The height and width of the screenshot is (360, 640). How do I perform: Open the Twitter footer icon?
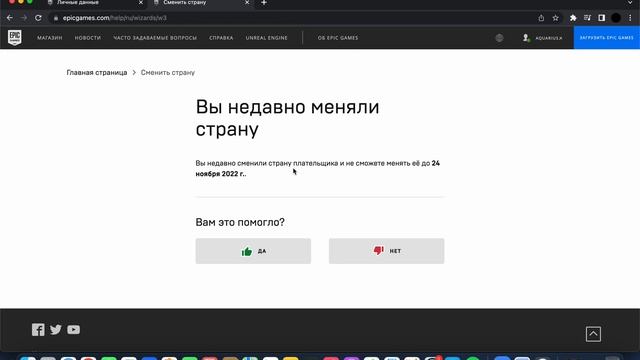[x=56, y=329]
